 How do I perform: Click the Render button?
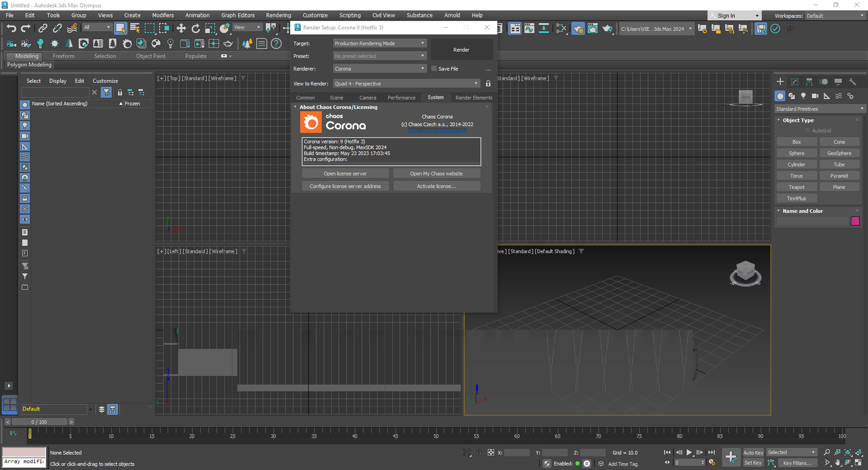(x=462, y=50)
